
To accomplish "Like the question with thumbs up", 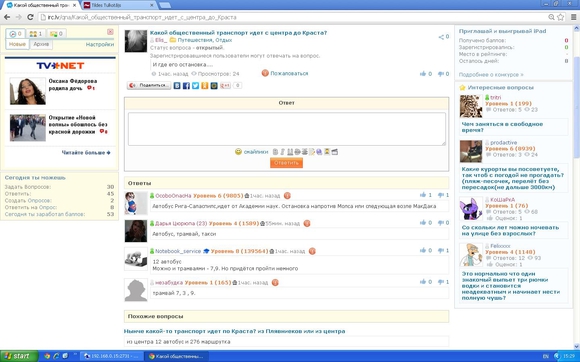I will pyautogui.click(x=423, y=74).
